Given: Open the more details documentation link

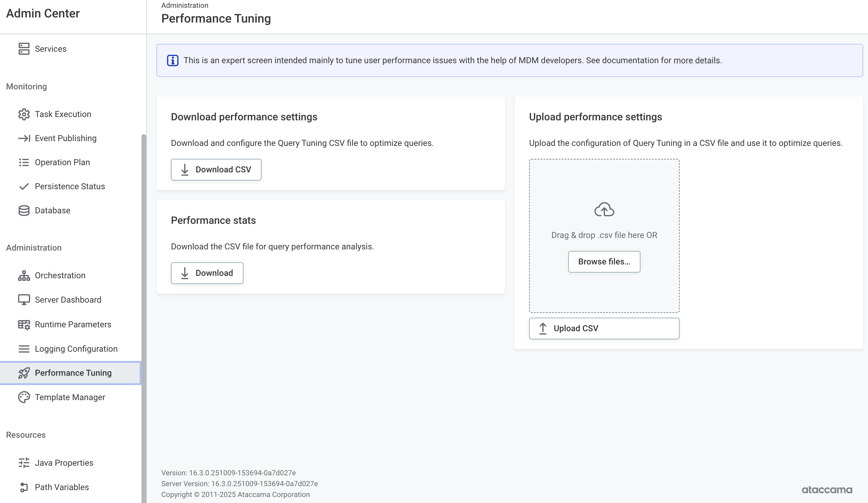Looking at the screenshot, I should pos(697,60).
